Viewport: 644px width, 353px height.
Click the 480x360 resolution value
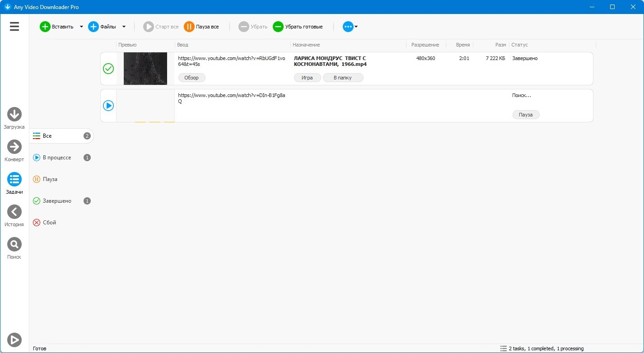426,58
